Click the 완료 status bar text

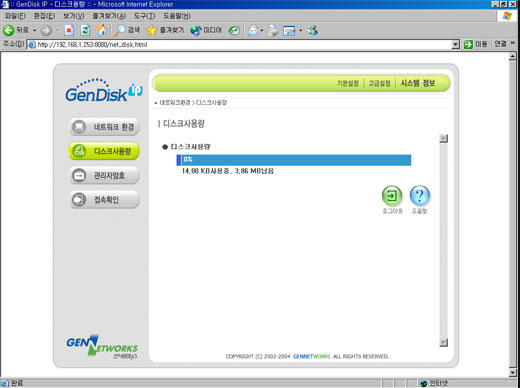17,383
